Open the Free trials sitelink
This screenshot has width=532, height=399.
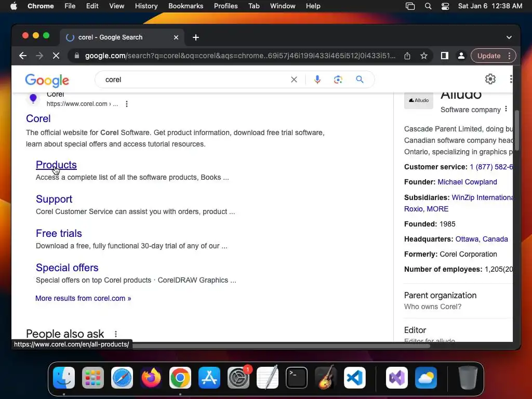tap(59, 233)
